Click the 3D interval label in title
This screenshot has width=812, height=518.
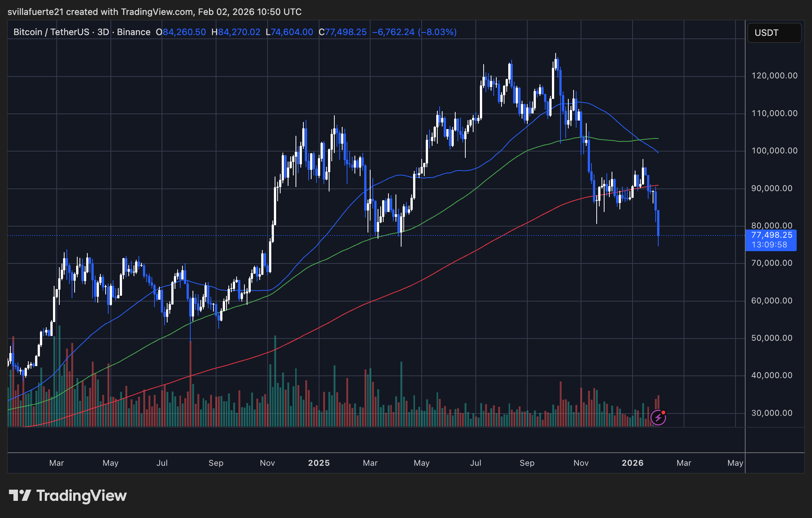(103, 32)
